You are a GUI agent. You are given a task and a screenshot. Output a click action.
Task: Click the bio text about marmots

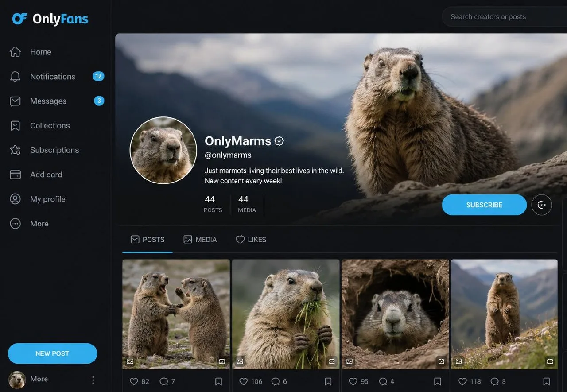274,175
